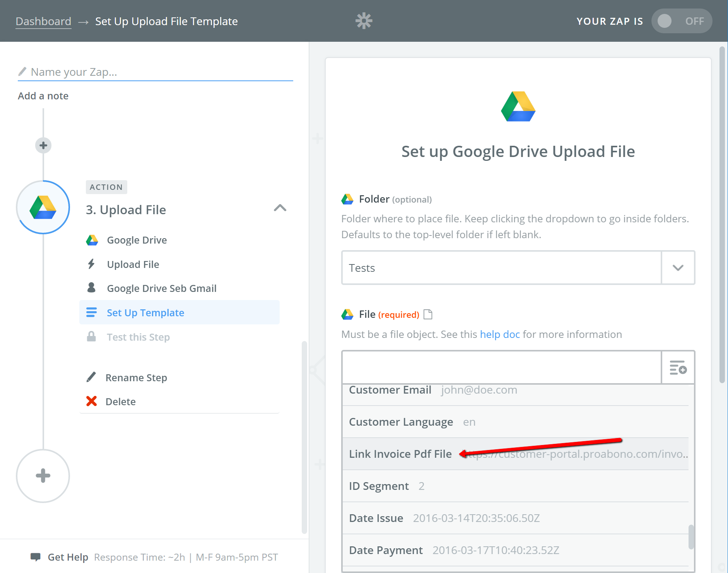Click the field list scrollbar thumb
728x573 pixels.
coord(691,537)
